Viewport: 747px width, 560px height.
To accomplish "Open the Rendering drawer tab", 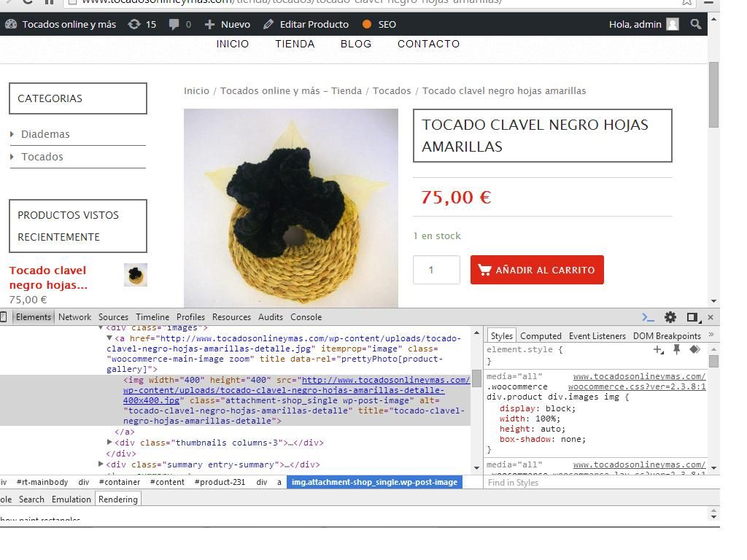I will 118,499.
